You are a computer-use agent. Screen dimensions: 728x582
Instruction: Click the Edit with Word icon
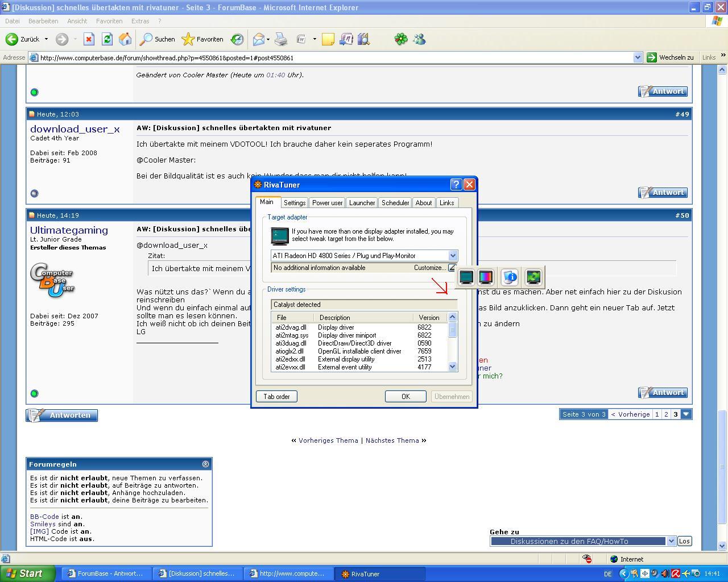(x=301, y=39)
